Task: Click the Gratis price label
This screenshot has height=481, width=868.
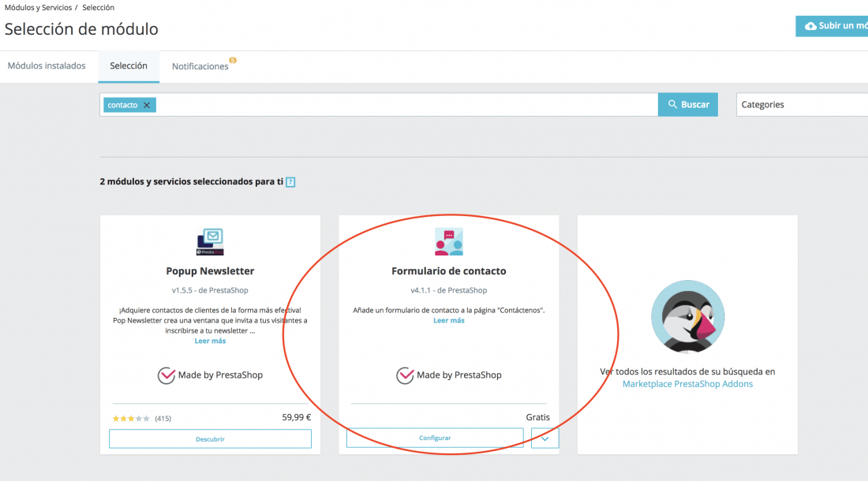Action: [x=537, y=417]
